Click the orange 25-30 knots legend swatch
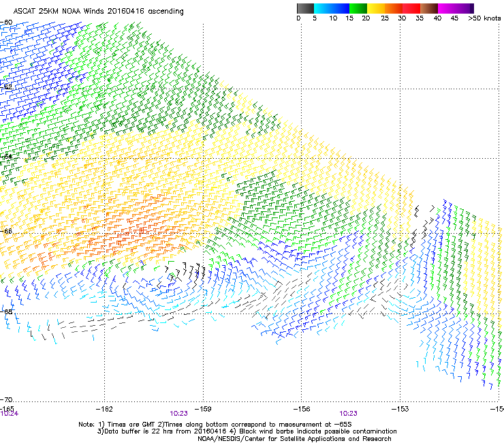This screenshot has width=504, height=443. [394, 8]
